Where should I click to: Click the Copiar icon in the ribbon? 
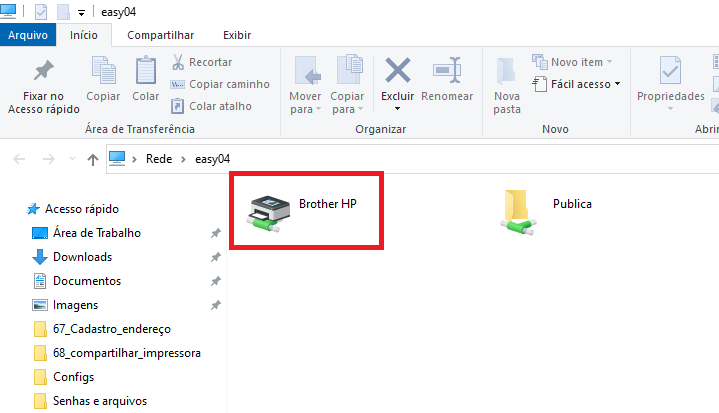click(103, 70)
